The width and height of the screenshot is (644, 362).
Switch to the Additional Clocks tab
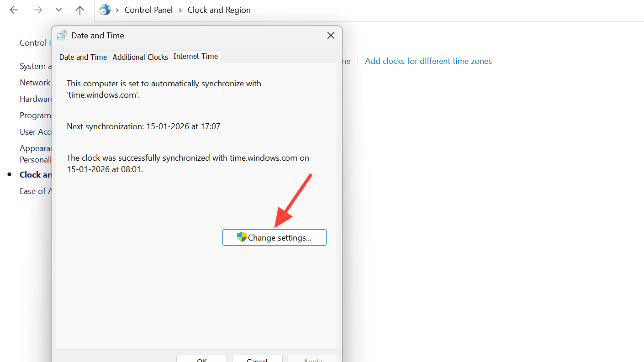pyautogui.click(x=140, y=57)
